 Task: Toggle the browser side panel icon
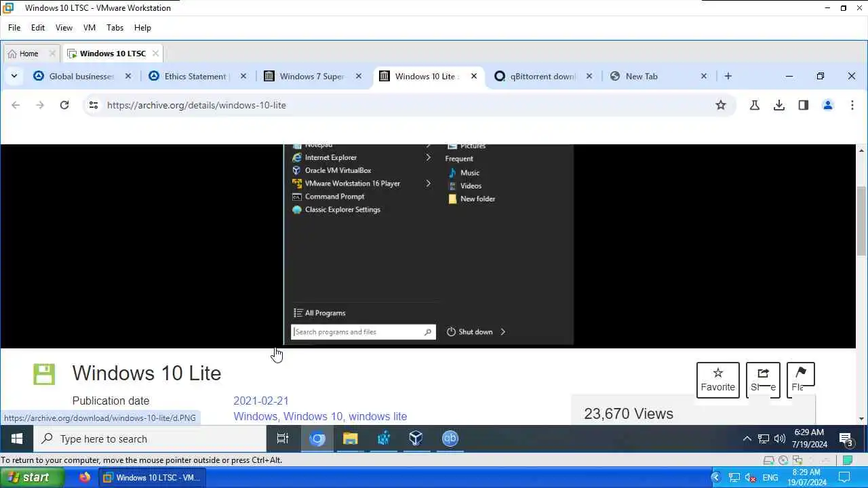click(x=804, y=105)
